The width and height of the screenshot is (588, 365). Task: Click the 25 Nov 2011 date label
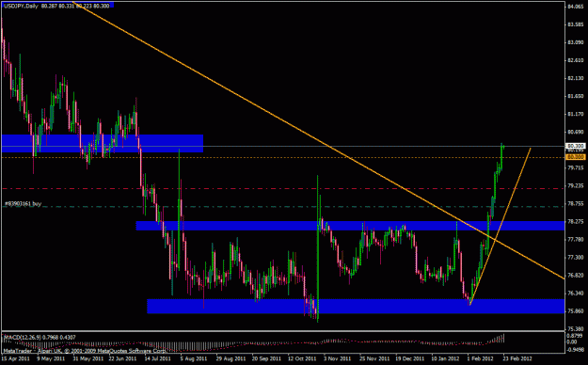click(x=373, y=358)
